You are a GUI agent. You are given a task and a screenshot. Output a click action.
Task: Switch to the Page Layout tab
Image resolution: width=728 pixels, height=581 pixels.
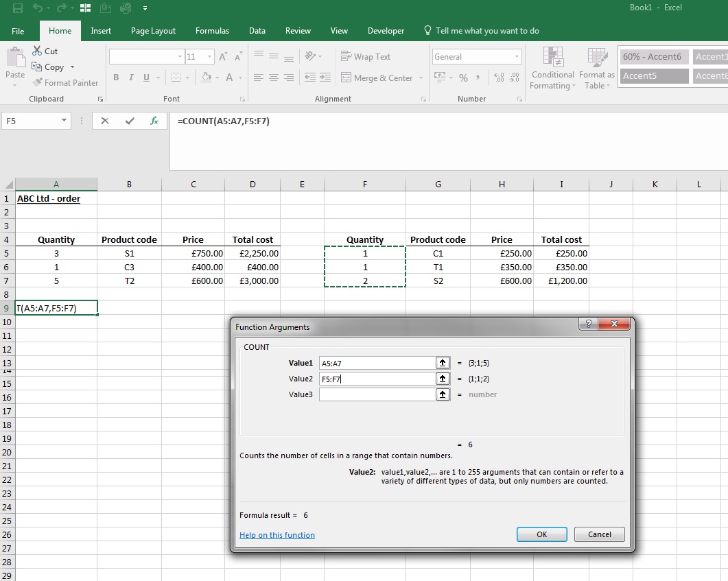153,31
